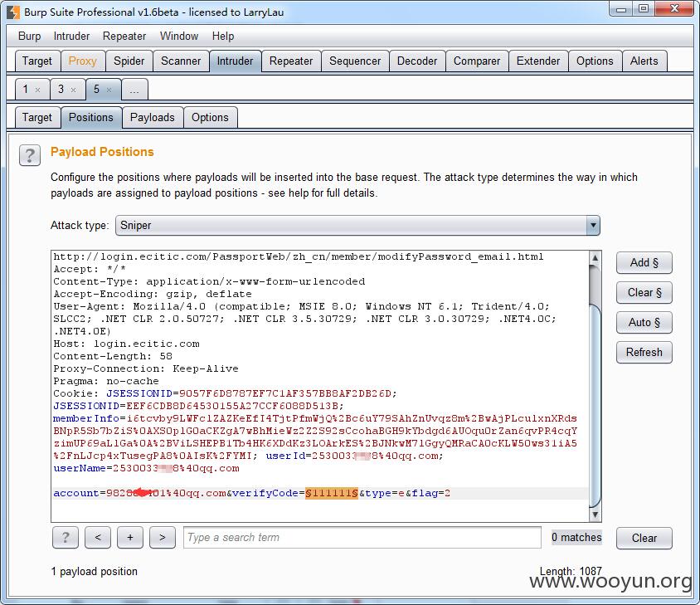The width and height of the screenshot is (700, 605).
Task: Click the plus search options button
Action: pos(130,537)
